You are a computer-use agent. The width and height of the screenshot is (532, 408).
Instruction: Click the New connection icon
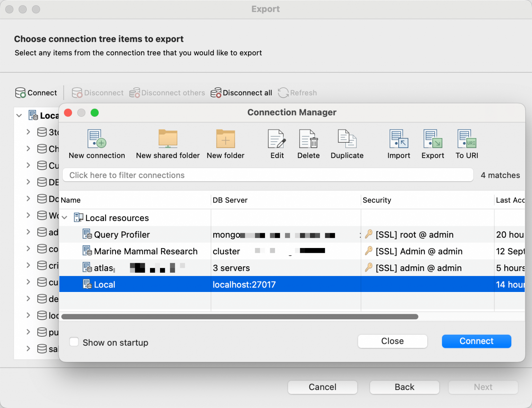[x=97, y=139]
